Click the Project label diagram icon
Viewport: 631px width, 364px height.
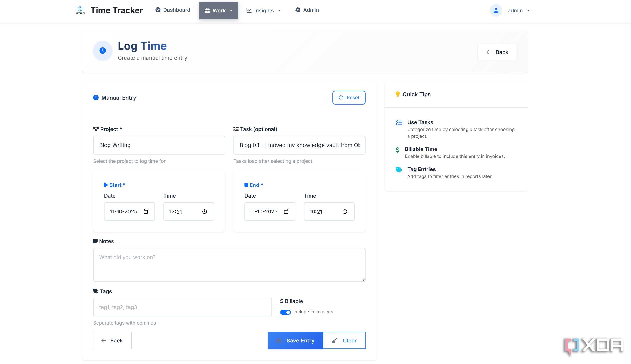[96, 129]
